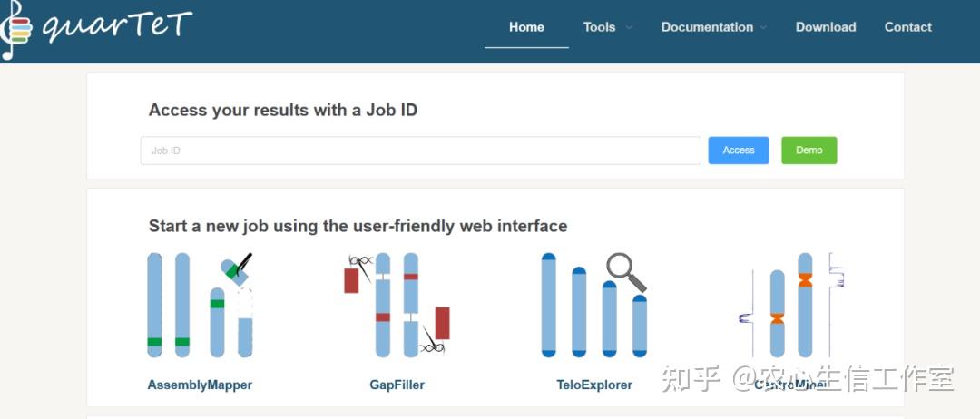Focus the Job ID input field

[x=420, y=151]
